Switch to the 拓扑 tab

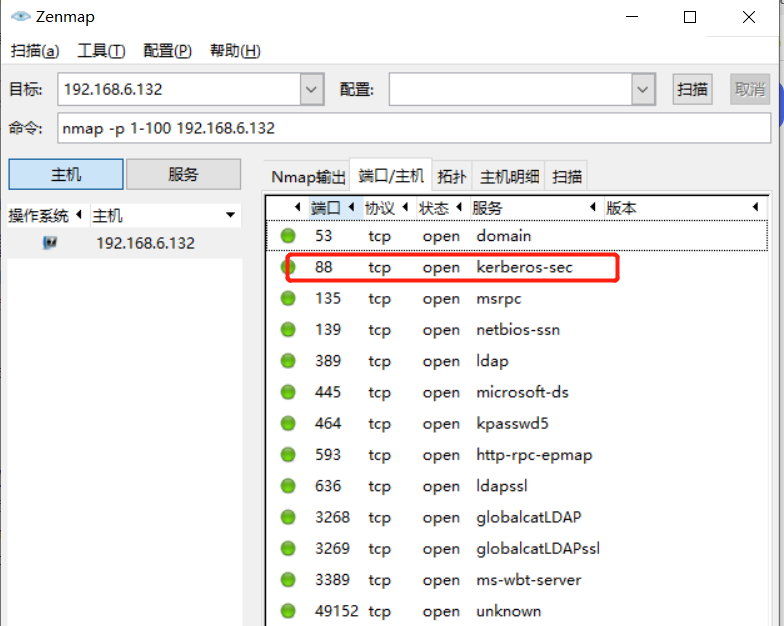[452, 176]
